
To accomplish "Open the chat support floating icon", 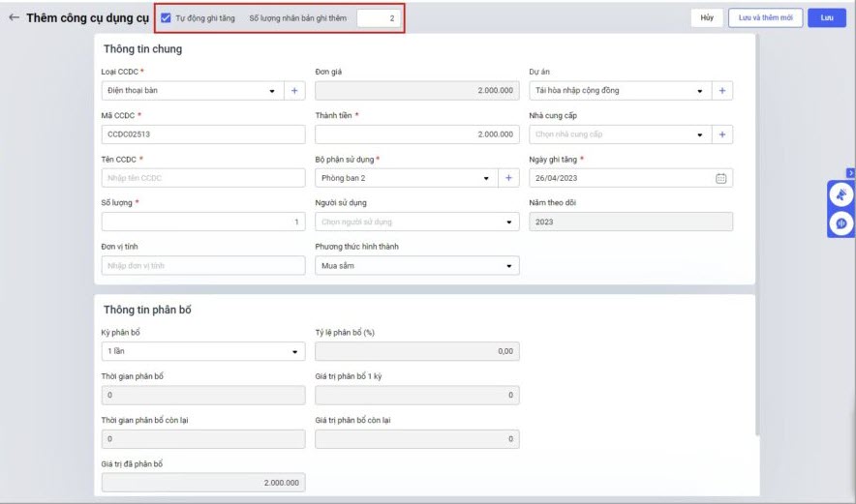I will pos(841,223).
